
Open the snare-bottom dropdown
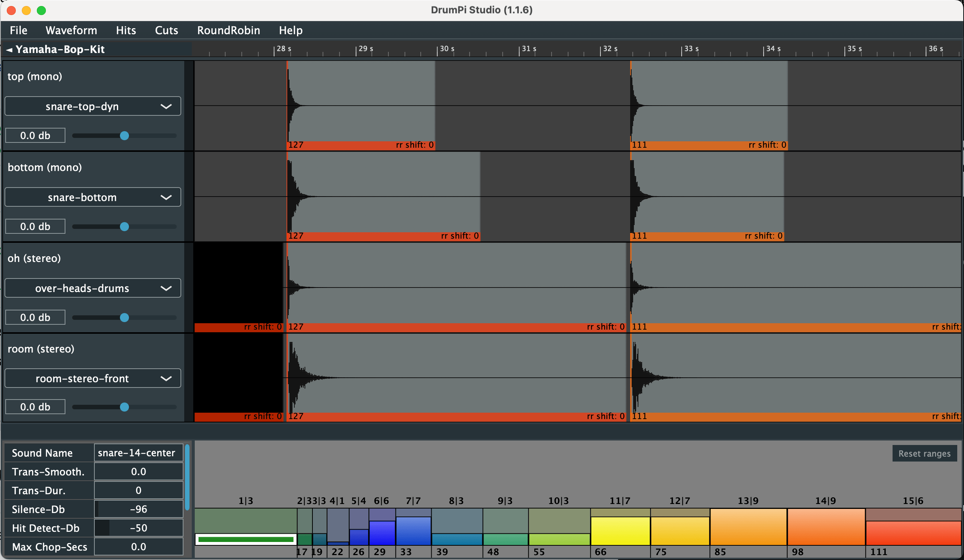click(92, 197)
